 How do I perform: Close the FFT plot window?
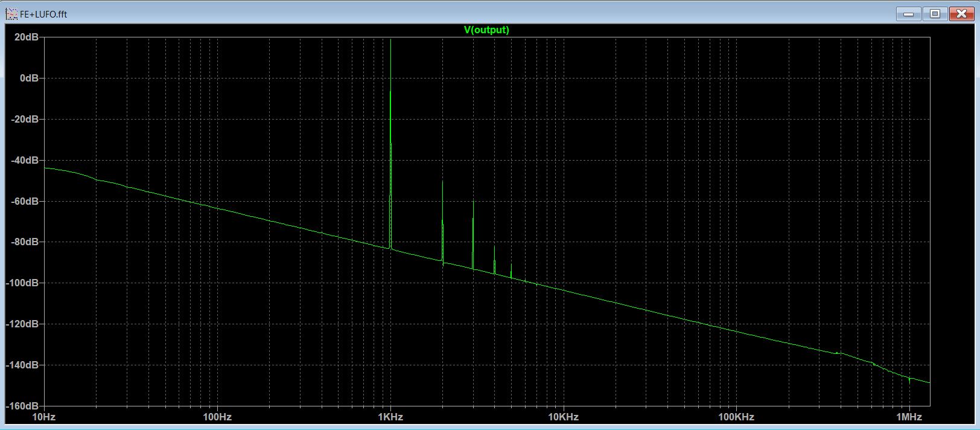pyautogui.click(x=961, y=13)
